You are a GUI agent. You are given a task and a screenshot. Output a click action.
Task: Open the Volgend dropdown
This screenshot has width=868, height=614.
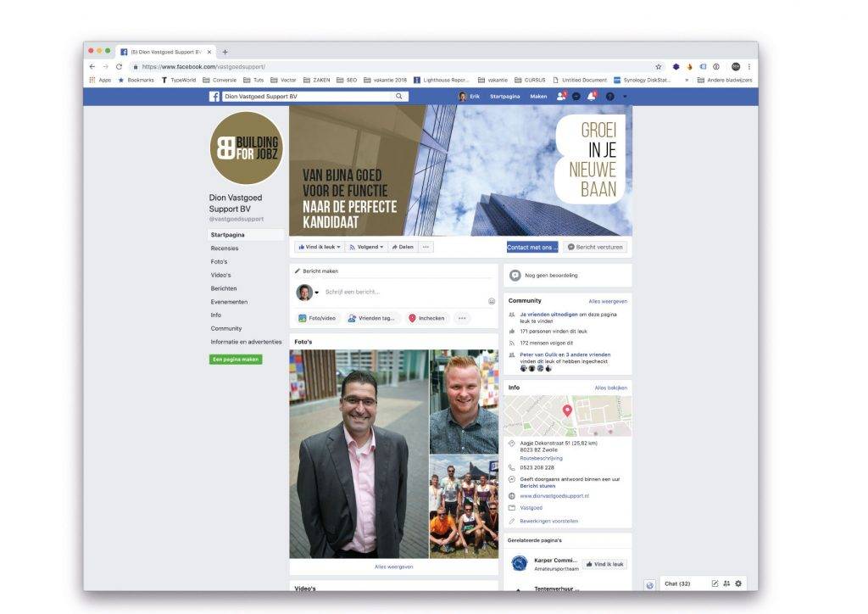[366, 247]
